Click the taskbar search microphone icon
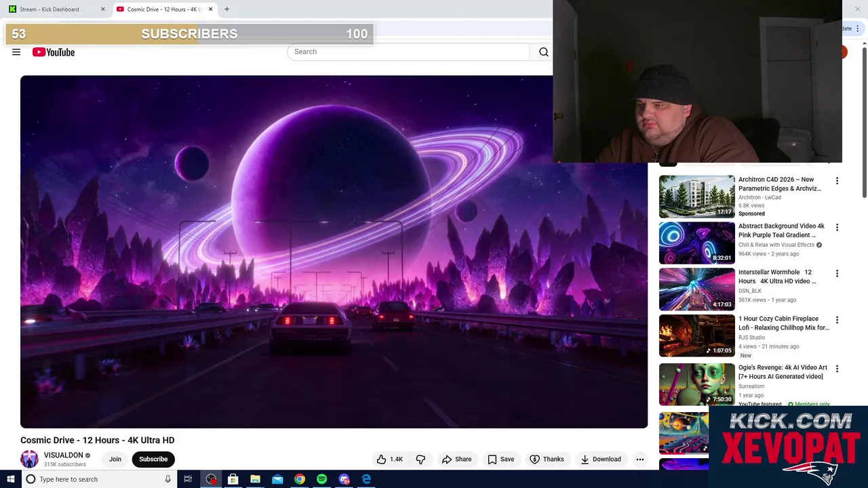868x488 pixels. 167,479
